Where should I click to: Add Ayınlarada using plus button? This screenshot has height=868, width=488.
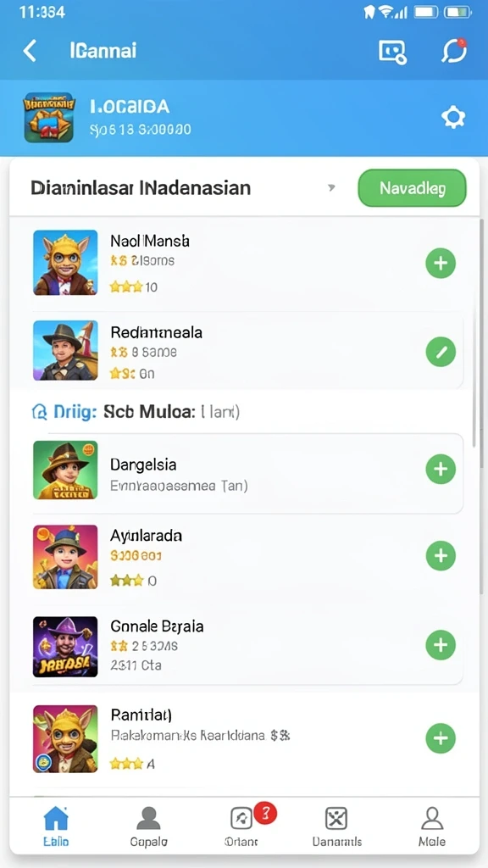tap(441, 556)
